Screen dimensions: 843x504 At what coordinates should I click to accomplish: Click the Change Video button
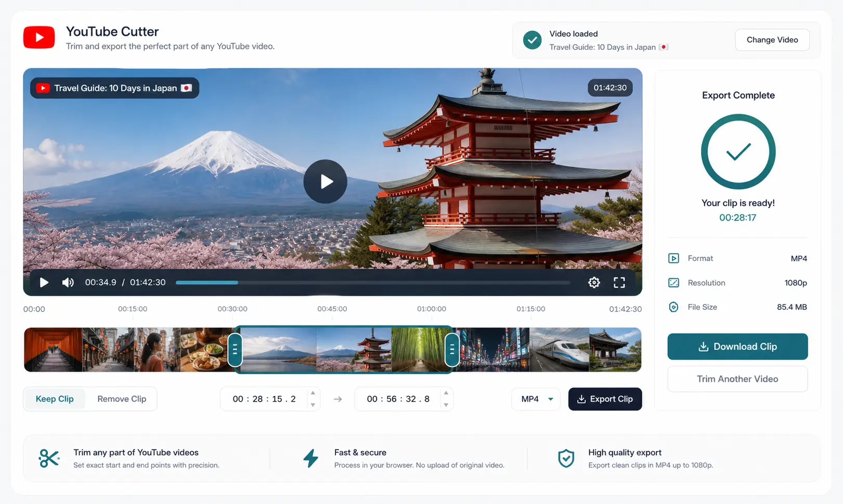(x=772, y=40)
